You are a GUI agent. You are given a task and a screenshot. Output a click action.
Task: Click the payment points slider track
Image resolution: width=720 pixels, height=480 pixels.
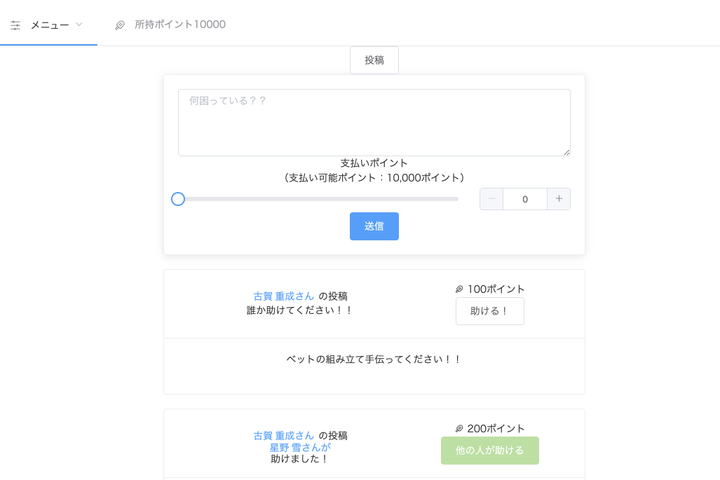320,199
